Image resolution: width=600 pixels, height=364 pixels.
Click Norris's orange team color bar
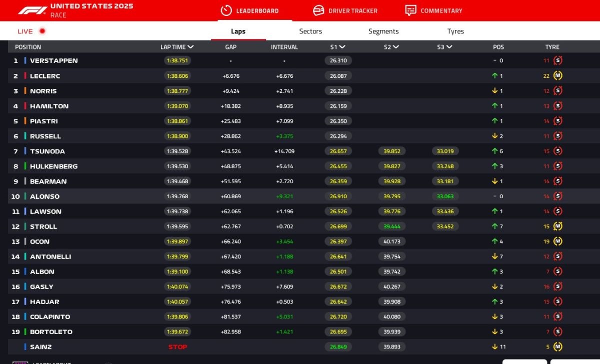(25, 91)
